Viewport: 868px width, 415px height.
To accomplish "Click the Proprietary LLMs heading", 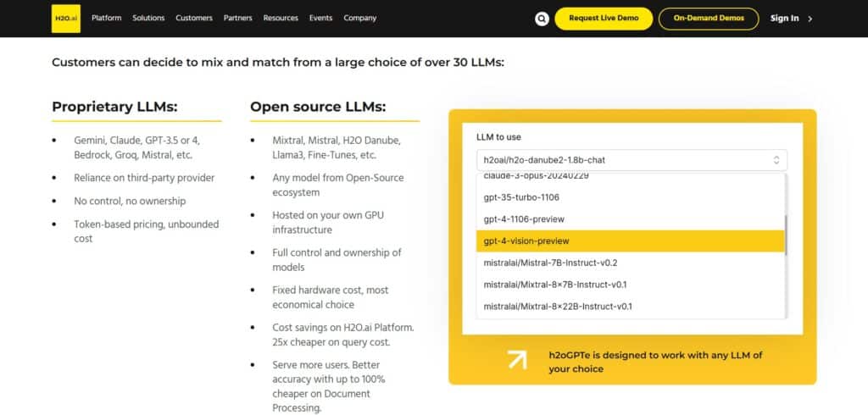I will click(114, 107).
